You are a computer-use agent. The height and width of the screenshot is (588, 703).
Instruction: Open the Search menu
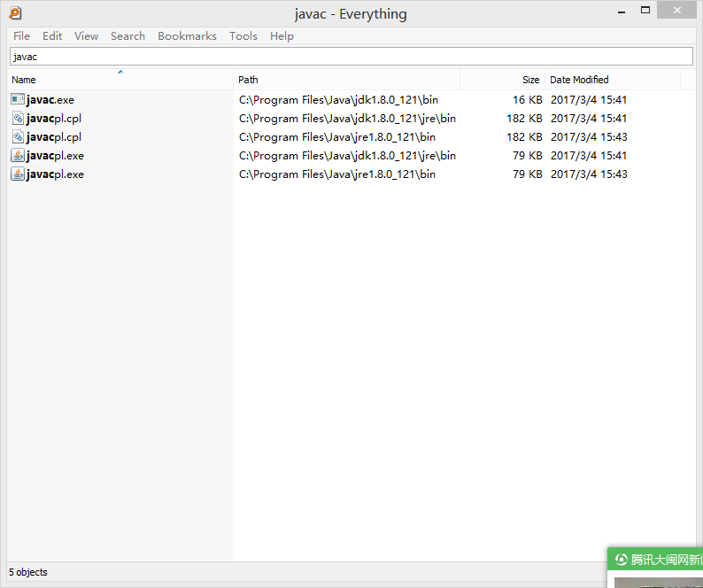[x=127, y=36]
